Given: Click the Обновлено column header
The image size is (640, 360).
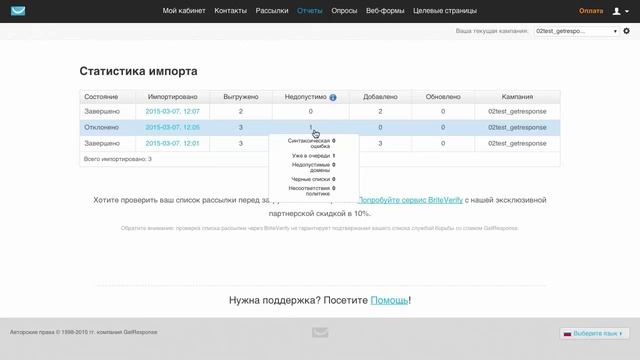Looking at the screenshot, I should pyautogui.click(x=443, y=97).
